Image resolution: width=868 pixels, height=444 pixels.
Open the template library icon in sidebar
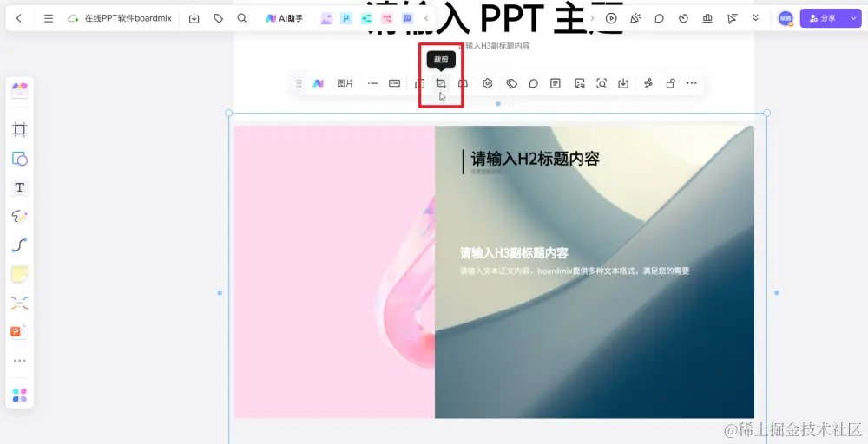(20, 90)
